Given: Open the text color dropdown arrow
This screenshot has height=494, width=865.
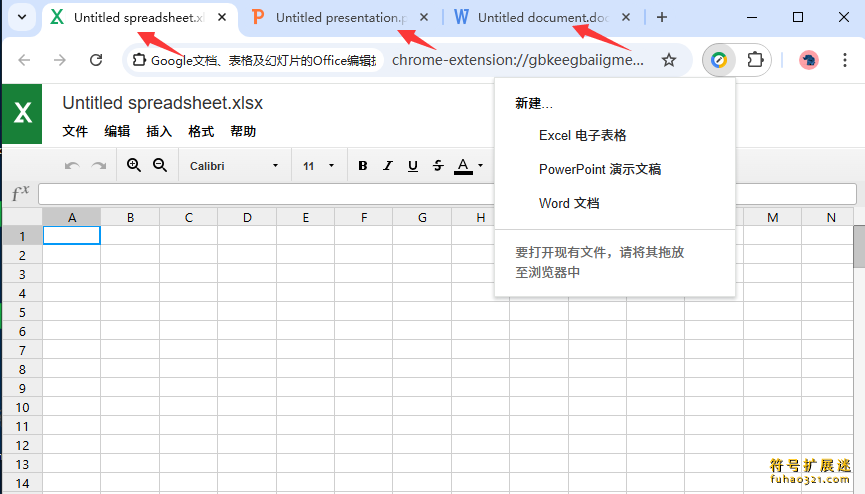Looking at the screenshot, I should pyautogui.click(x=480, y=166).
